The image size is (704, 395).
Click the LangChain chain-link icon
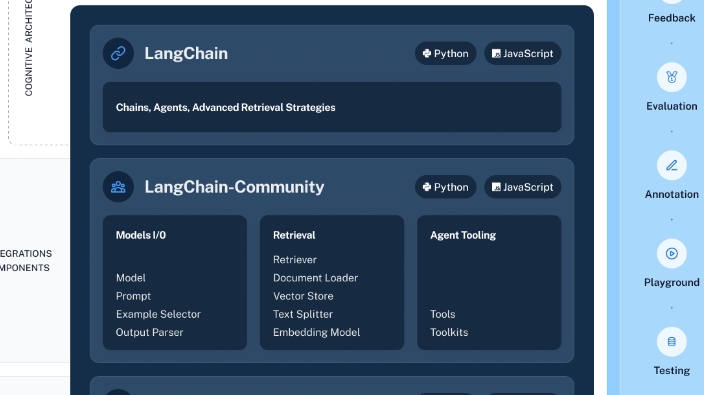118,53
